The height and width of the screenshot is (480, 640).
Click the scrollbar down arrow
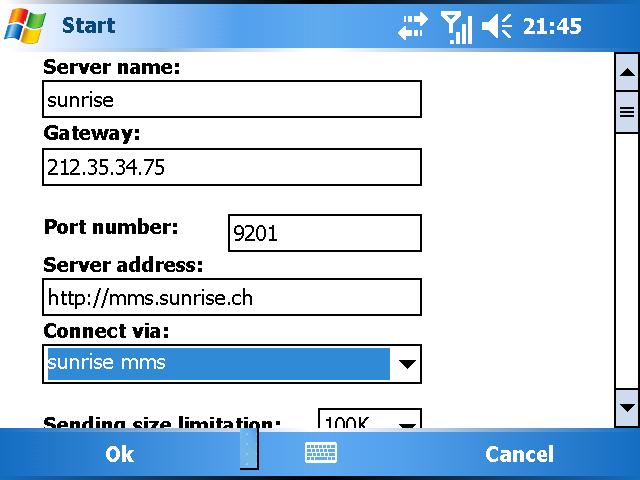(x=627, y=408)
